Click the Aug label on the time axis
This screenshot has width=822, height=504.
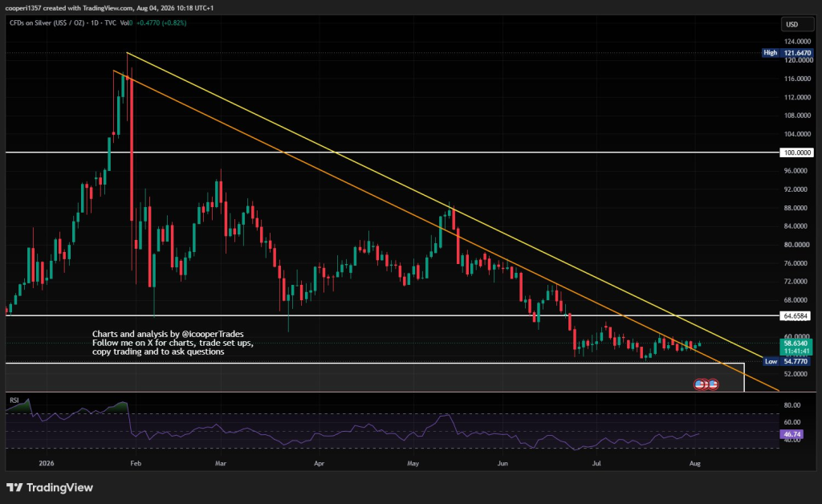pos(695,464)
